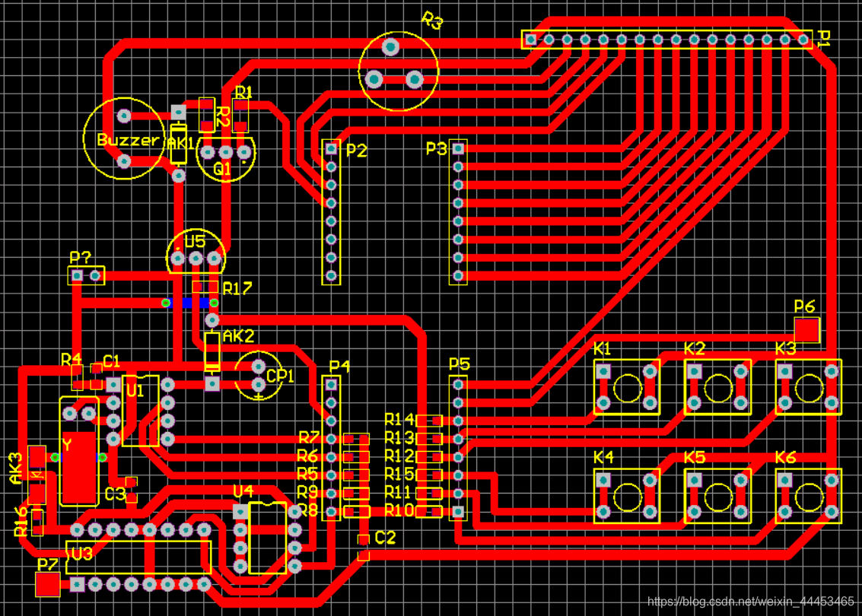Select the R4 resistor label
Image resolution: width=862 pixels, height=616 pixels.
(71, 360)
